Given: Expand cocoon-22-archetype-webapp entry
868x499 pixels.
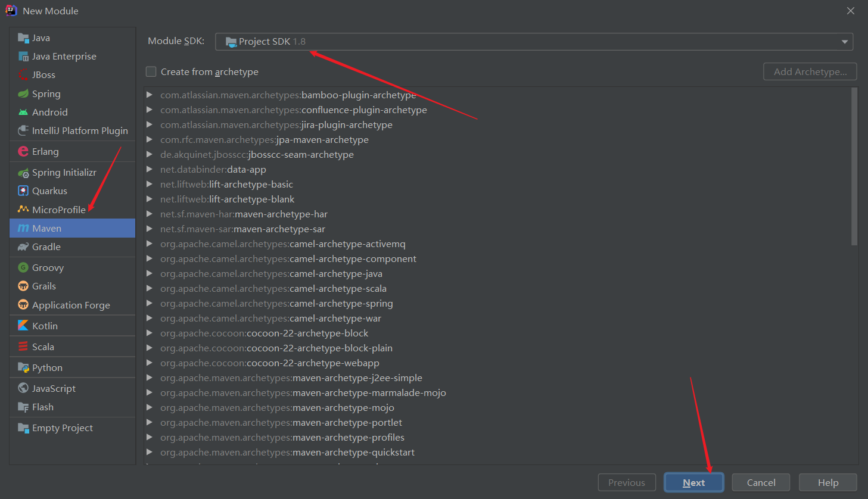Looking at the screenshot, I should pos(150,363).
